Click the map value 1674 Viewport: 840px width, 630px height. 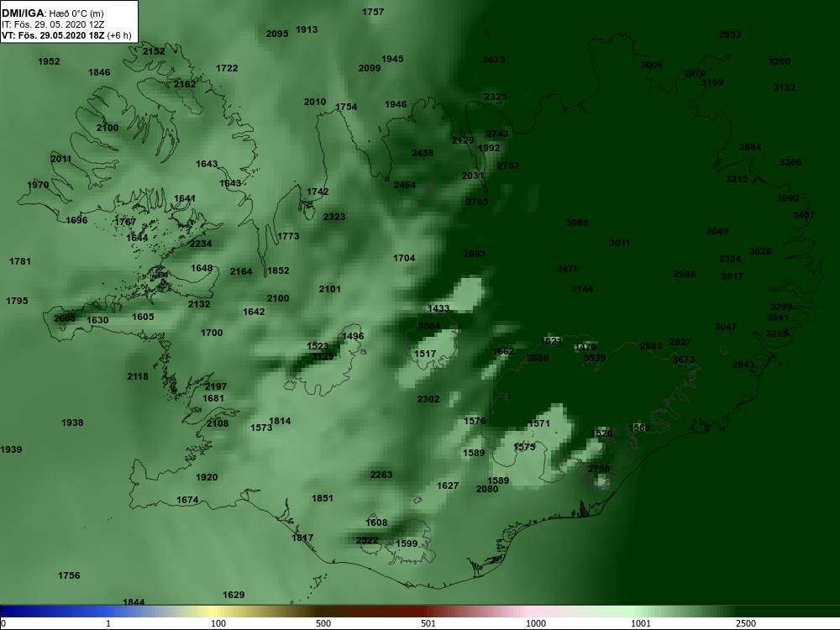[x=187, y=500]
